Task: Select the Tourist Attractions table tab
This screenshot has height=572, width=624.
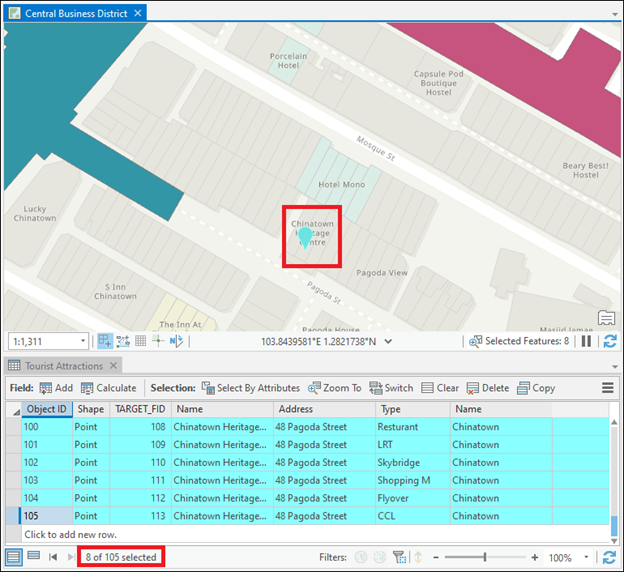Action: (x=64, y=366)
